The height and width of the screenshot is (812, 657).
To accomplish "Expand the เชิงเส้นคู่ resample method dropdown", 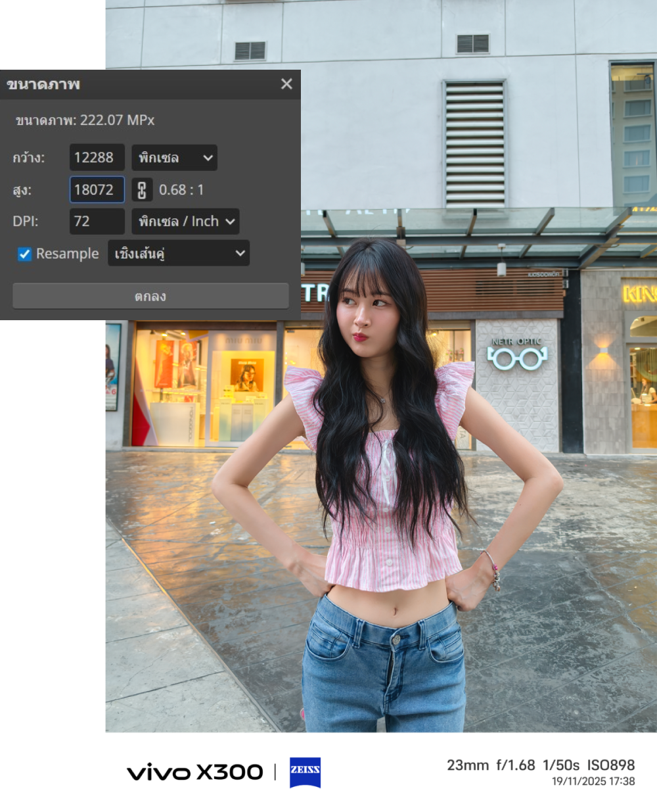I will click(178, 253).
